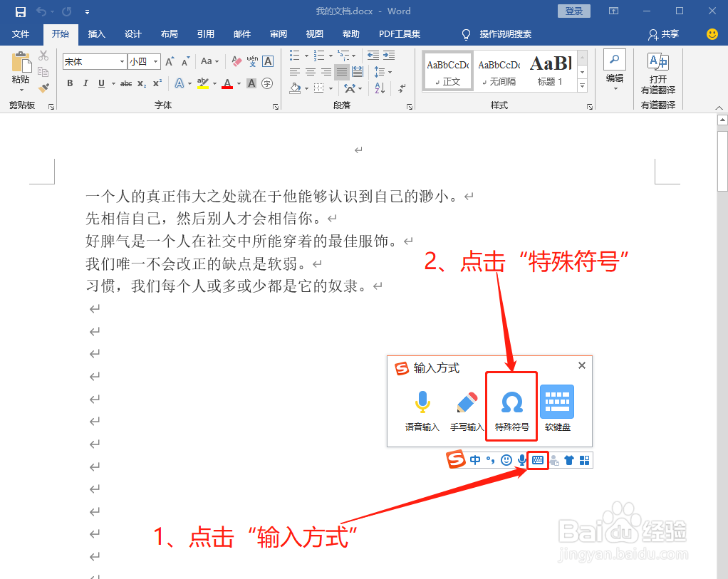Decrease paragraph indent
The width and height of the screenshot is (728, 579).
pos(373,56)
